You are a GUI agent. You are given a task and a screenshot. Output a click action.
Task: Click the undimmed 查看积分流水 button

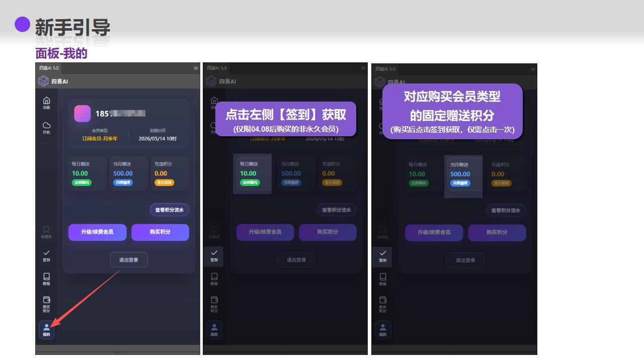coord(169,210)
